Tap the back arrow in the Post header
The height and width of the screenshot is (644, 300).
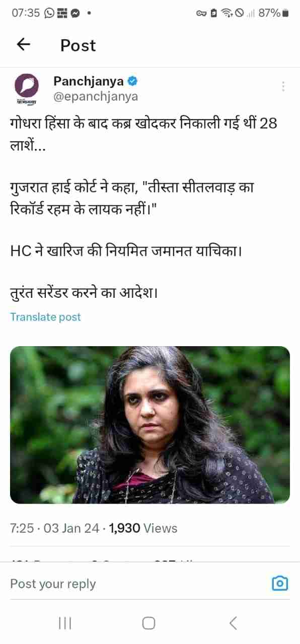pyautogui.click(x=24, y=45)
